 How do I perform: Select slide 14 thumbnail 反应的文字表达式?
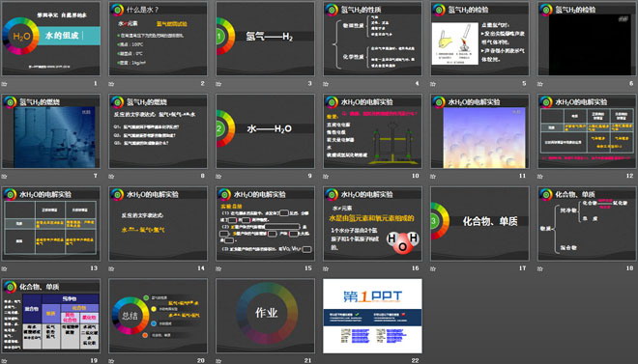point(158,223)
